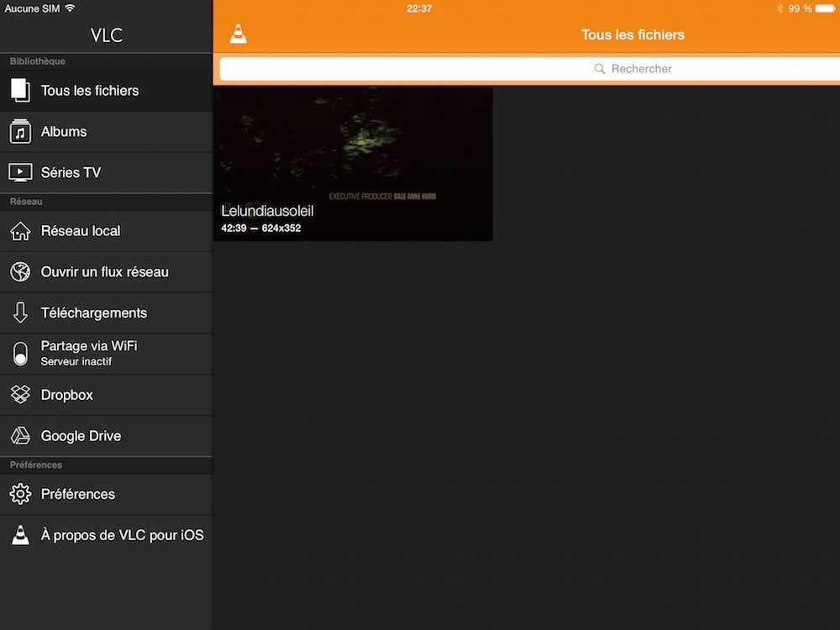Click the Séries TV screen icon
The height and width of the screenshot is (630, 840).
20,172
